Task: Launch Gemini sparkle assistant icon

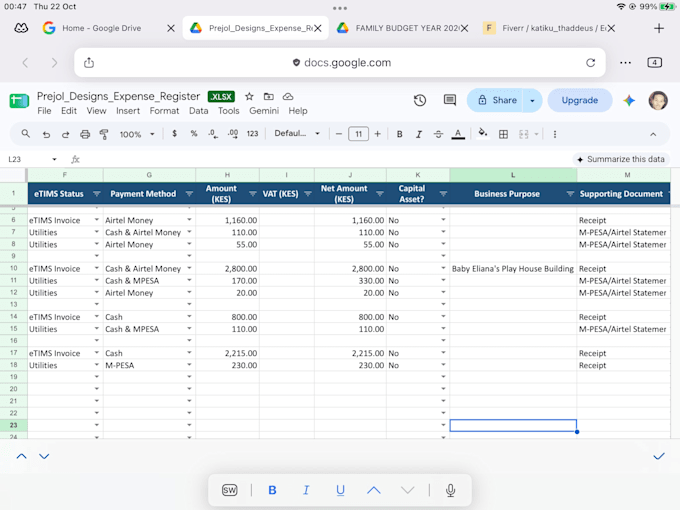Action: pyautogui.click(x=629, y=101)
